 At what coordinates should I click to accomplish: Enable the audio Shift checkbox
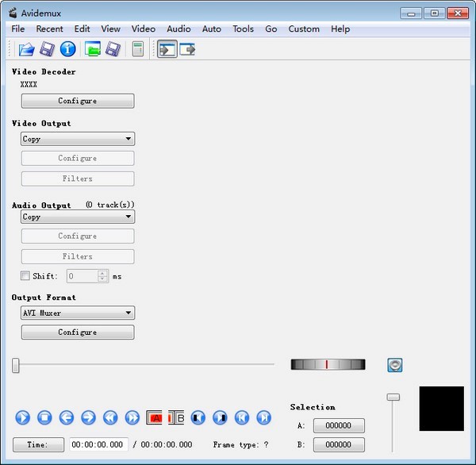[x=25, y=276]
